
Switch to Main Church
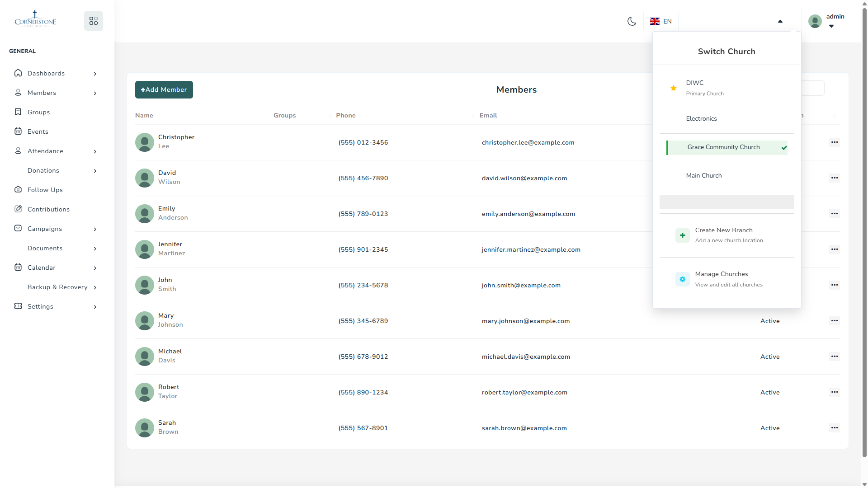click(703, 176)
